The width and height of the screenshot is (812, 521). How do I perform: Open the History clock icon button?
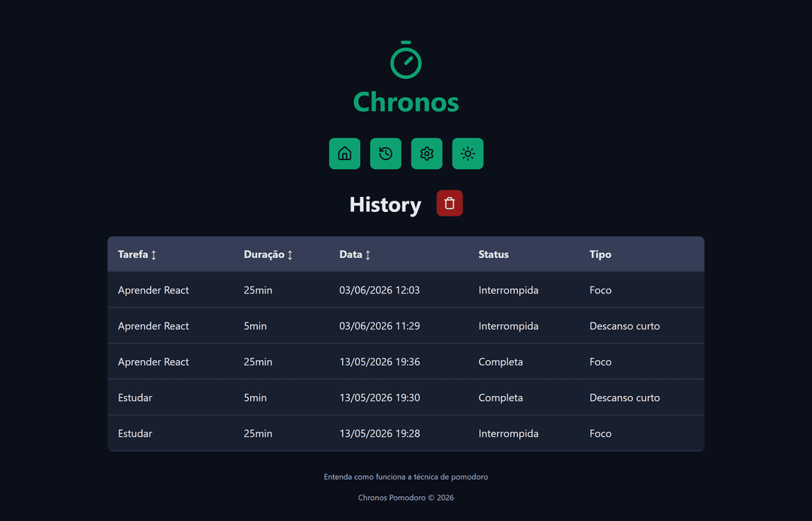[x=386, y=153]
